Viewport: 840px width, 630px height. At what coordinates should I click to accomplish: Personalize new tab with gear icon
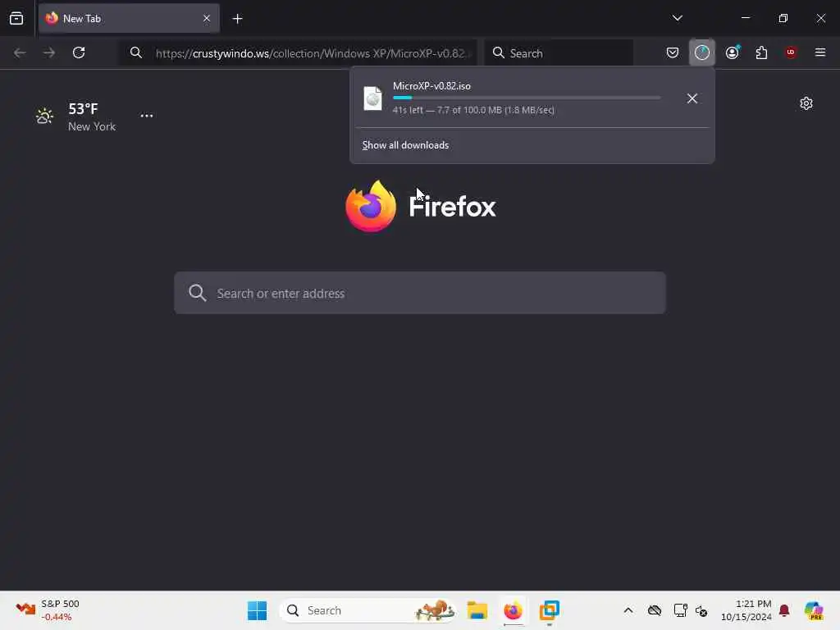(806, 103)
